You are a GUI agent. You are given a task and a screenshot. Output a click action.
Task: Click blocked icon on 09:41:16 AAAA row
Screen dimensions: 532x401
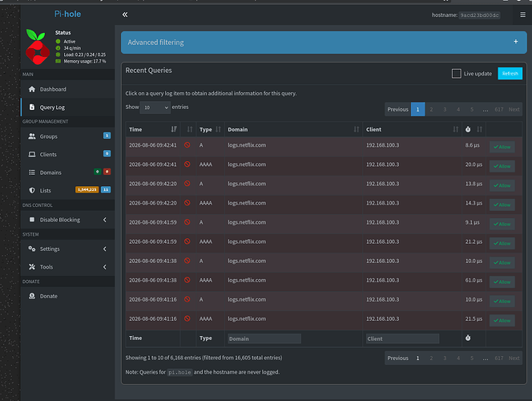pos(187,319)
